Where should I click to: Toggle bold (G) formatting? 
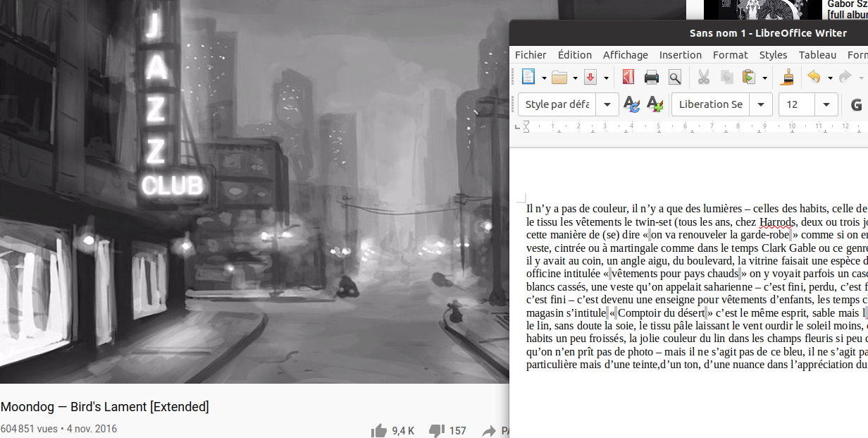tap(856, 104)
